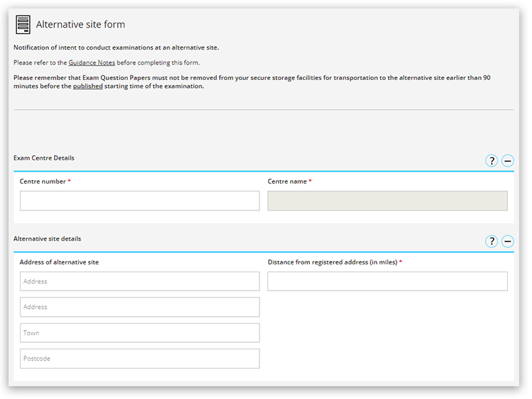This screenshot has height=399, width=532.
Task: Open the Guidance Notes link
Action: pyautogui.click(x=92, y=62)
